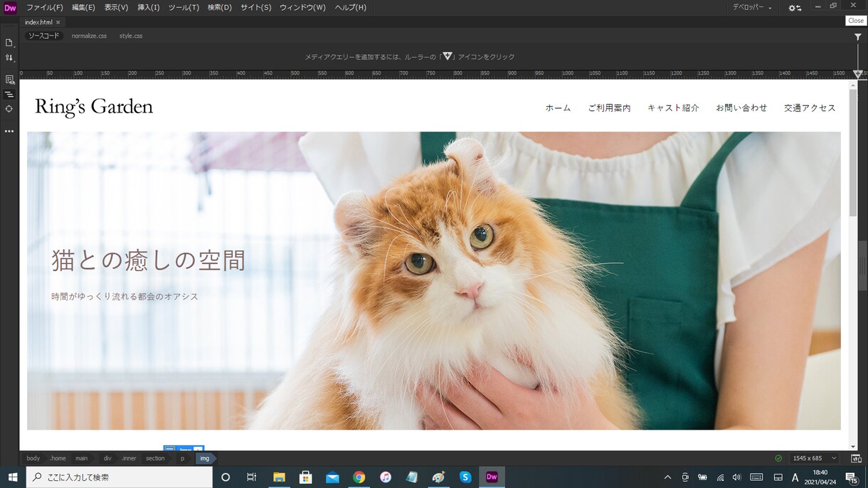Switch to ソースコード source view
The width and height of the screenshot is (868, 488).
click(44, 36)
